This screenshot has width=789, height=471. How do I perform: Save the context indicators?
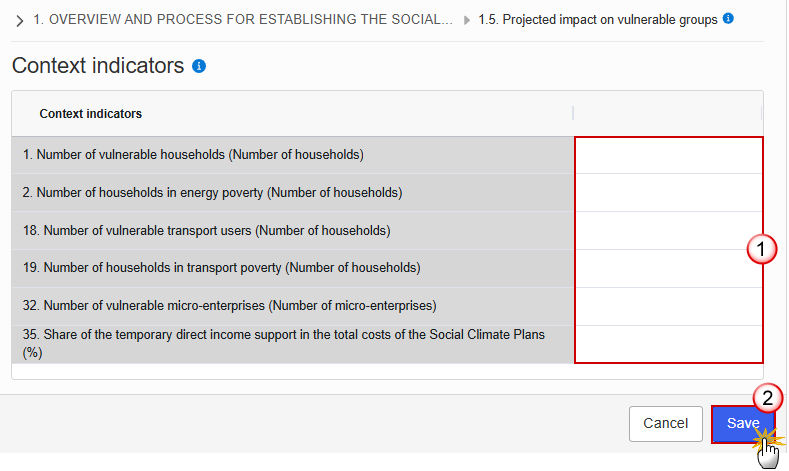pyautogui.click(x=743, y=424)
